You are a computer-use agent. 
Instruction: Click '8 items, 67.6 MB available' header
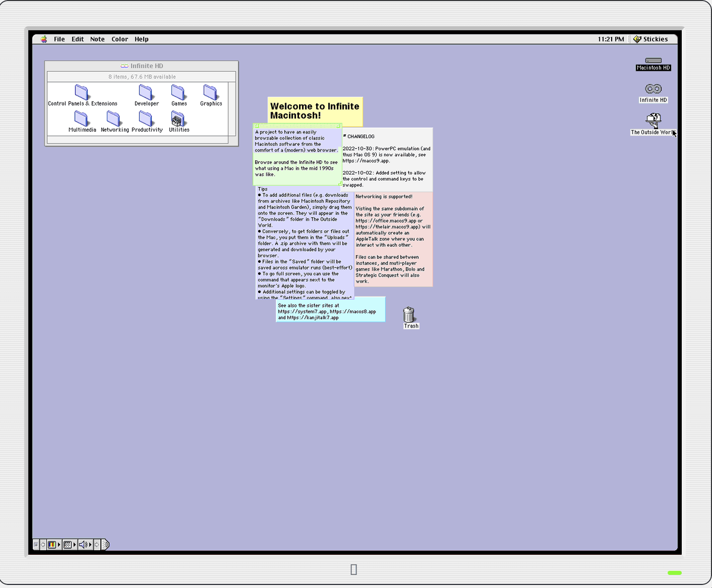click(142, 77)
